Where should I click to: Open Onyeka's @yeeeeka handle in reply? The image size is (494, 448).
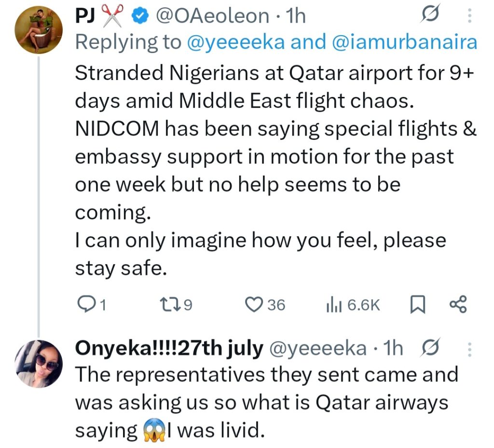tap(318, 348)
